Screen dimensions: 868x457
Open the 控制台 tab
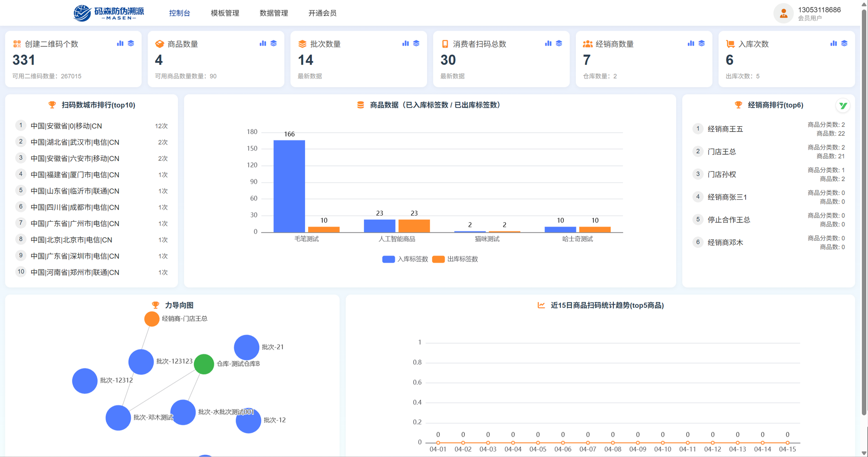click(180, 13)
